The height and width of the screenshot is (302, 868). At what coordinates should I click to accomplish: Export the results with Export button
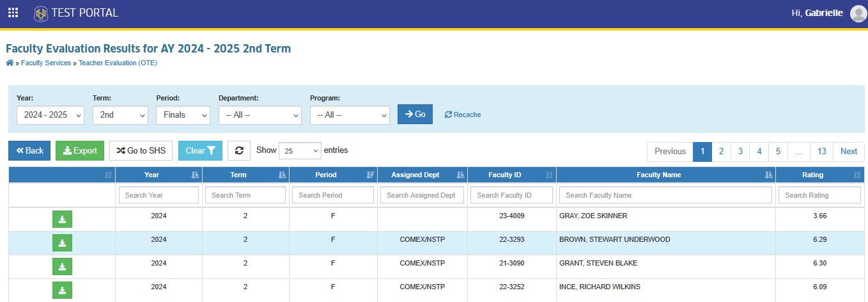80,151
